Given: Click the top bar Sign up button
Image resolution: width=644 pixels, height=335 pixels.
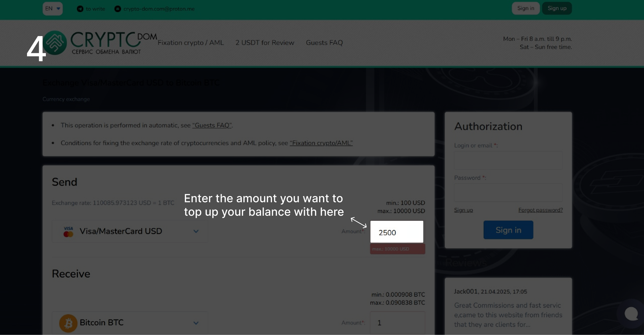Looking at the screenshot, I should tap(557, 8).
